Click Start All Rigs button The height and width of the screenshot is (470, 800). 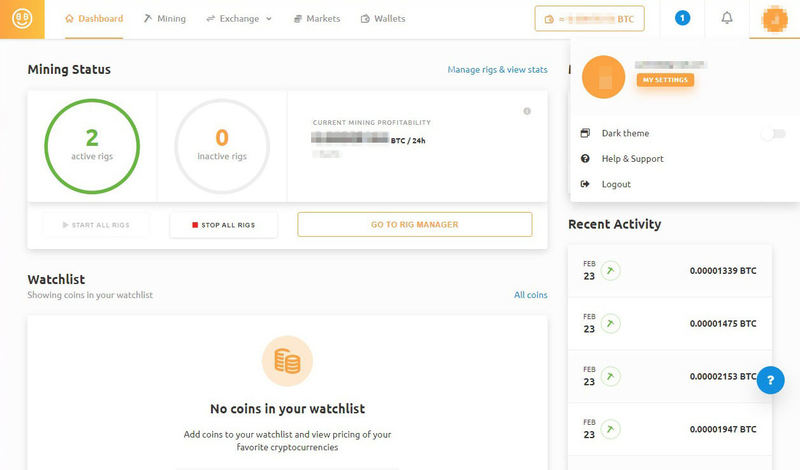pyautogui.click(x=96, y=225)
